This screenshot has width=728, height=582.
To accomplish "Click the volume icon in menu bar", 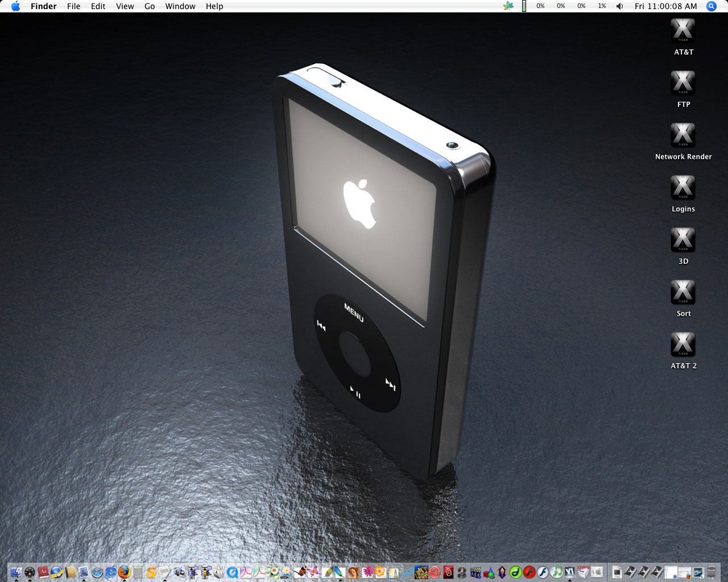I will click(x=619, y=6).
